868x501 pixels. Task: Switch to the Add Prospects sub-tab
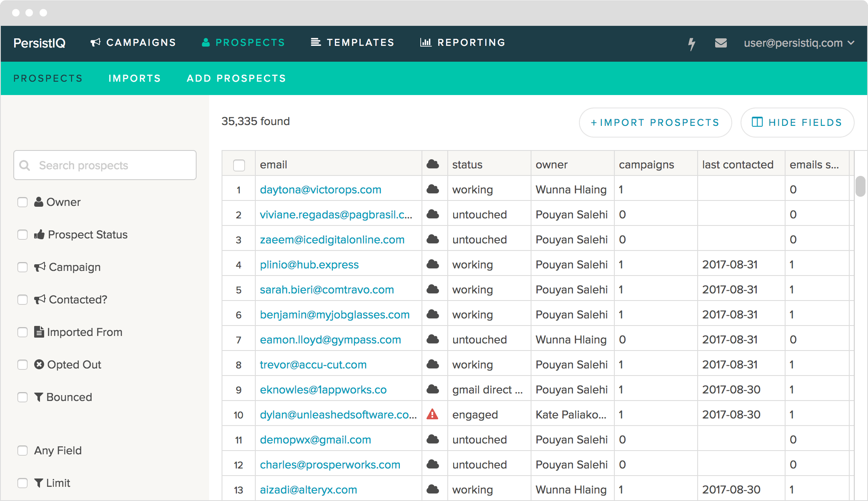(x=237, y=78)
